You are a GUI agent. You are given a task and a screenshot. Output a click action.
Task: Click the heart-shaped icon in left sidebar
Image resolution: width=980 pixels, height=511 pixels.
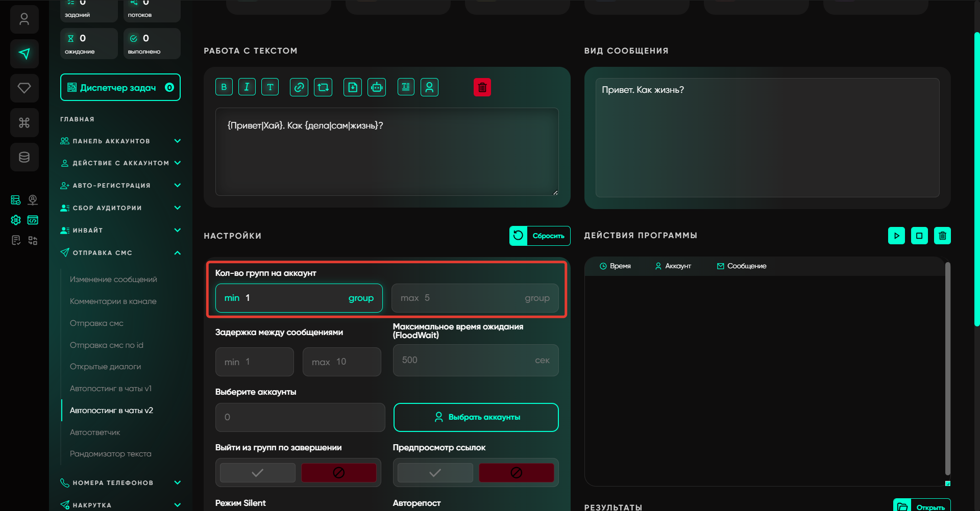(24, 88)
